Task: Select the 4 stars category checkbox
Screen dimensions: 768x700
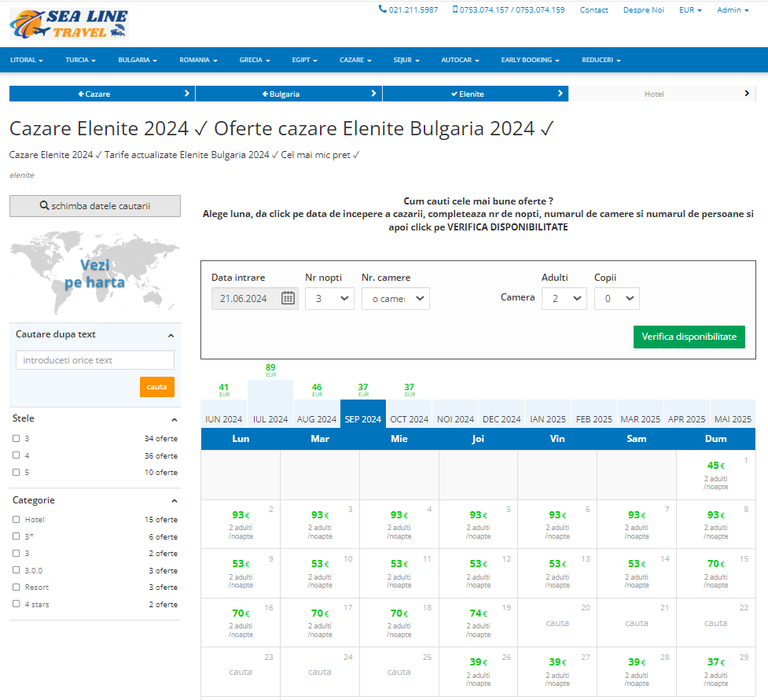Action: [17, 604]
